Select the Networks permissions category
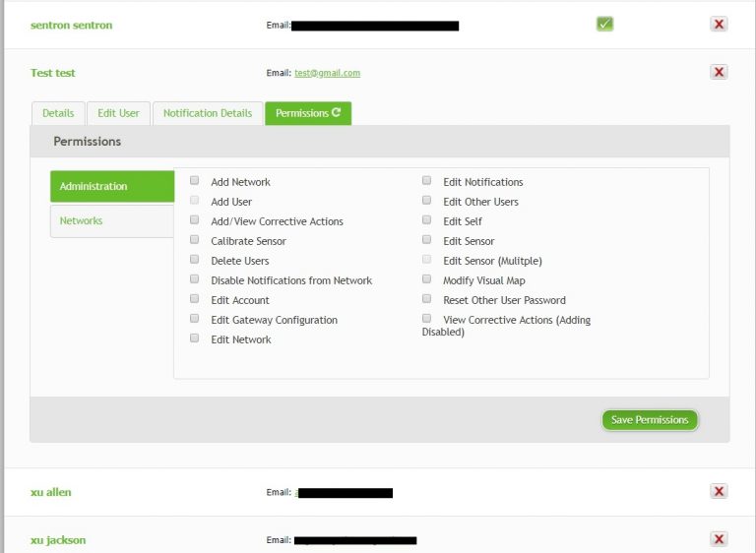Screen dimensions: 756x553 coord(82,221)
